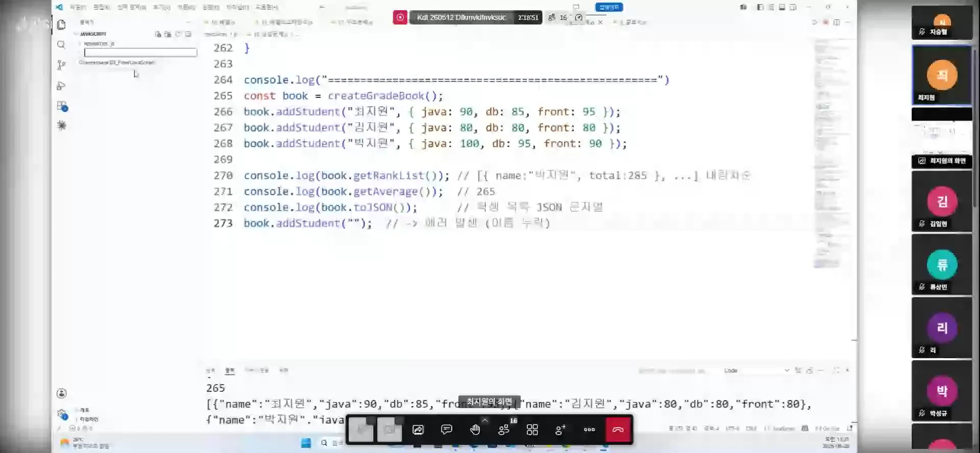980x453 pixels.
Task: Open the fourth VS Code menu item
Action: click(x=162, y=7)
